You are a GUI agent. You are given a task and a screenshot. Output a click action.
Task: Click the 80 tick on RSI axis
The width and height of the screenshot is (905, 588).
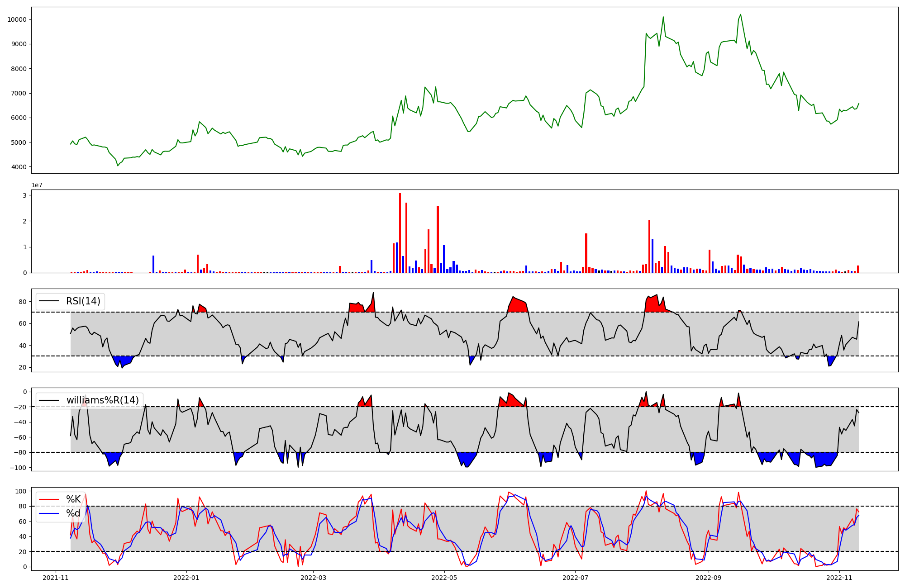(x=23, y=302)
